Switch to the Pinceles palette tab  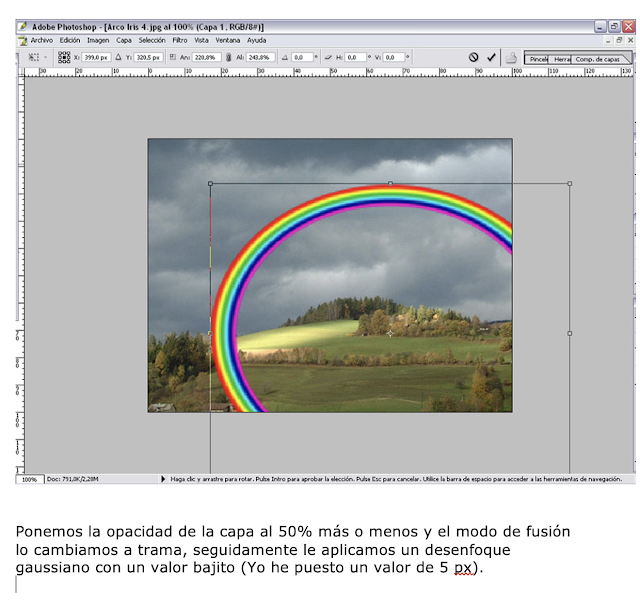(537, 59)
